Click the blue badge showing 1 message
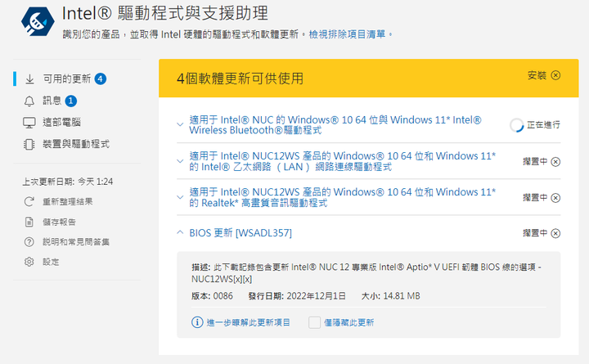The image size is (589, 364). point(71,101)
